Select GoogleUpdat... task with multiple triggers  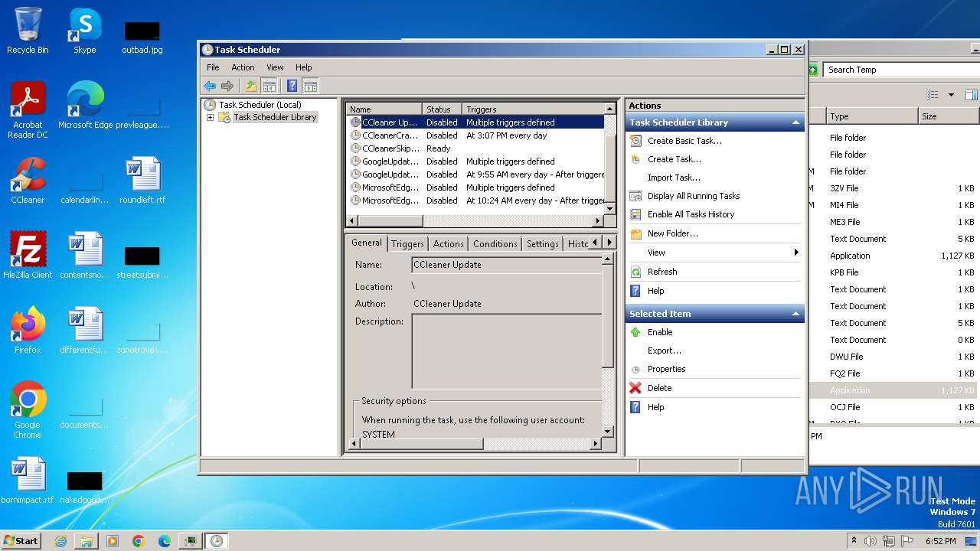[x=475, y=161]
